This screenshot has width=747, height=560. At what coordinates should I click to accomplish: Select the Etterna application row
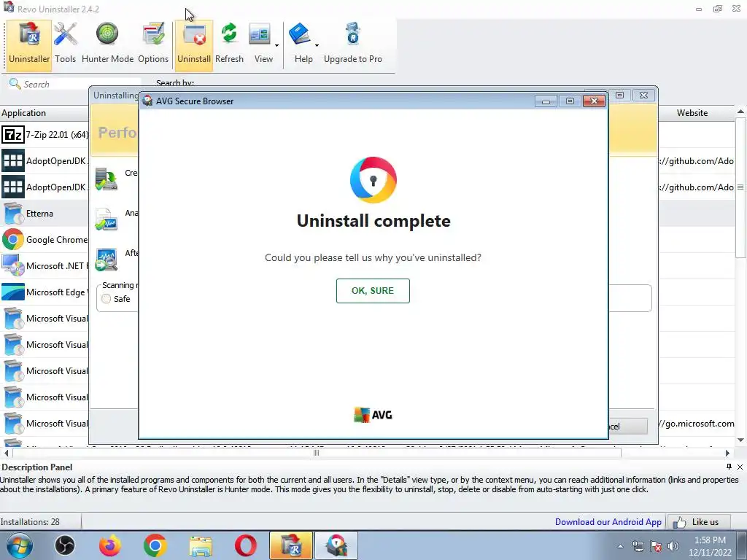44,214
